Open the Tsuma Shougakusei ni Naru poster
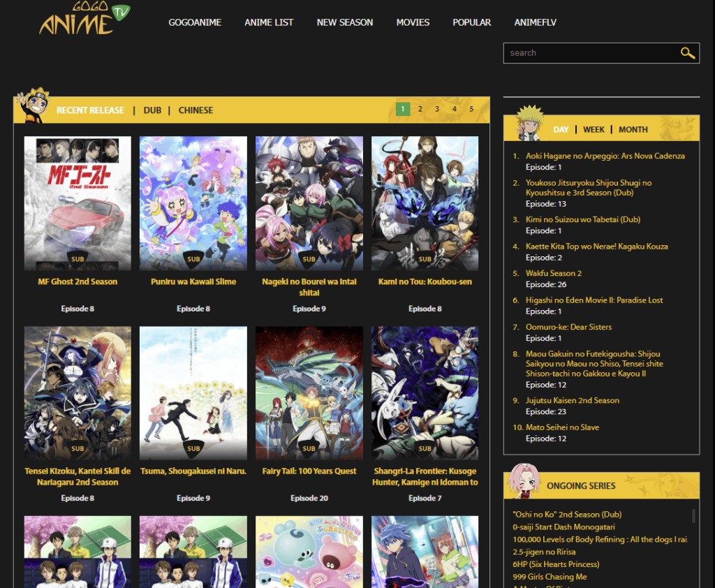The image size is (715, 588). pos(193,392)
